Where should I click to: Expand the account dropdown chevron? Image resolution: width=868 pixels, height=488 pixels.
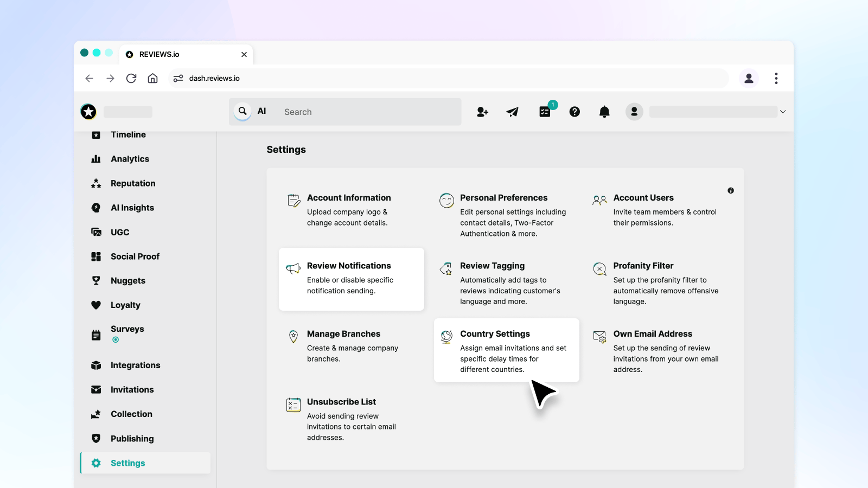tap(783, 112)
